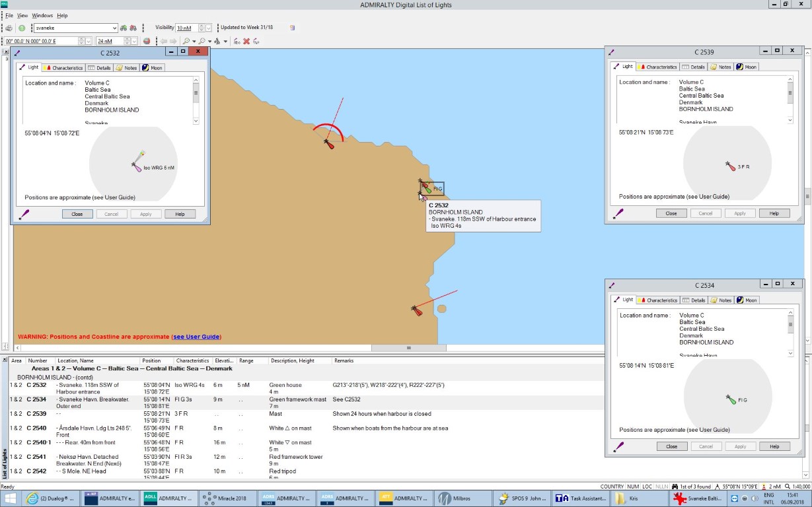
Task: Click the light icon at bottom-left of C 2534 window
Action: (x=618, y=446)
